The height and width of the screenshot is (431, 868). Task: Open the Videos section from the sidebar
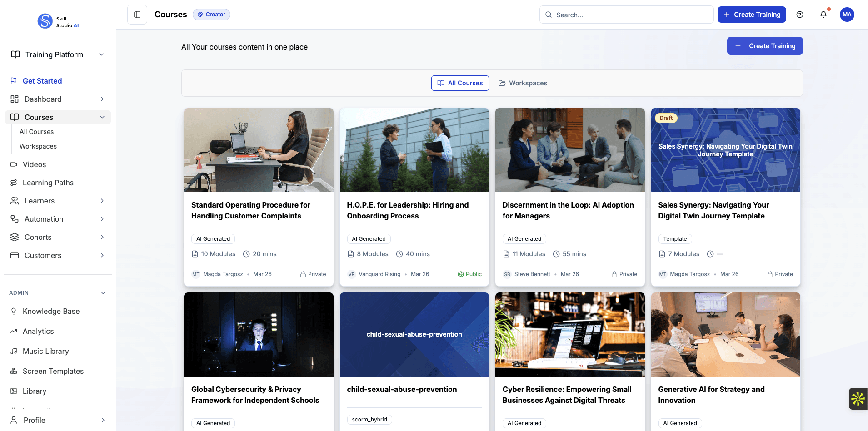15,164
